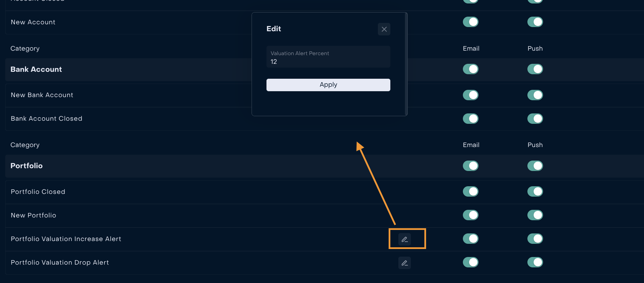The image size is (644, 283).
Task: Close the Edit popup with X
Action: tap(384, 29)
